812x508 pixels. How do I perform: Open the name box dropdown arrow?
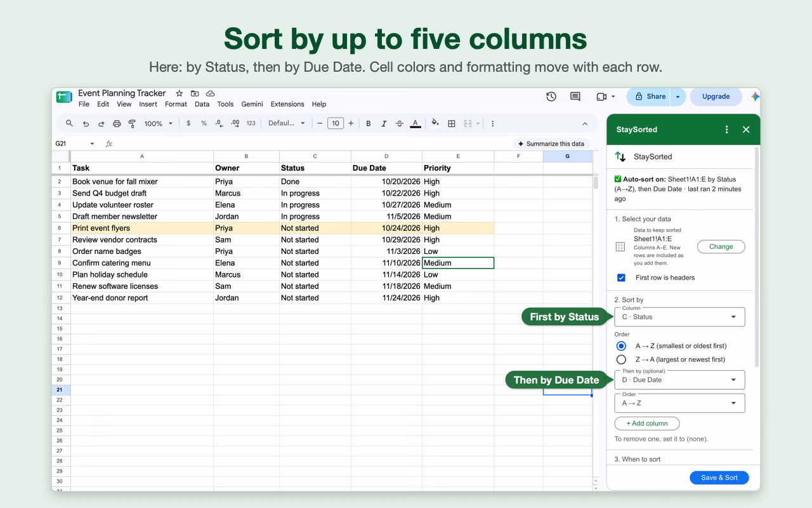pyautogui.click(x=92, y=144)
